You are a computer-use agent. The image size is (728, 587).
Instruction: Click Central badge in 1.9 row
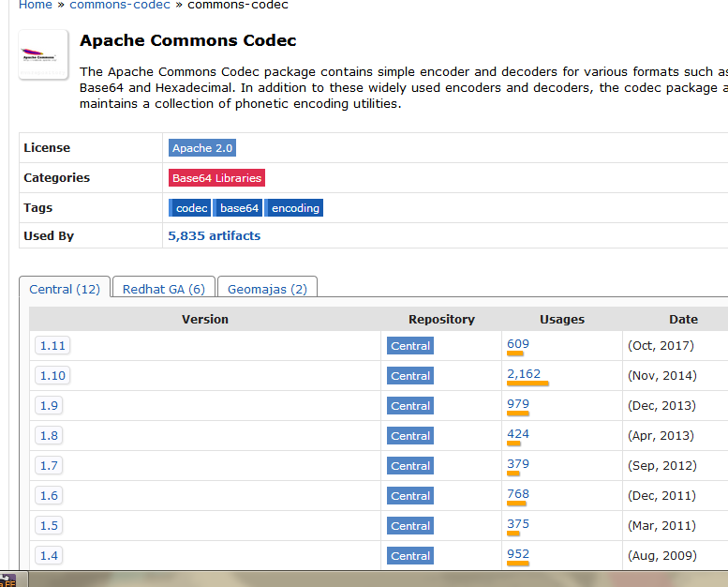pos(410,406)
